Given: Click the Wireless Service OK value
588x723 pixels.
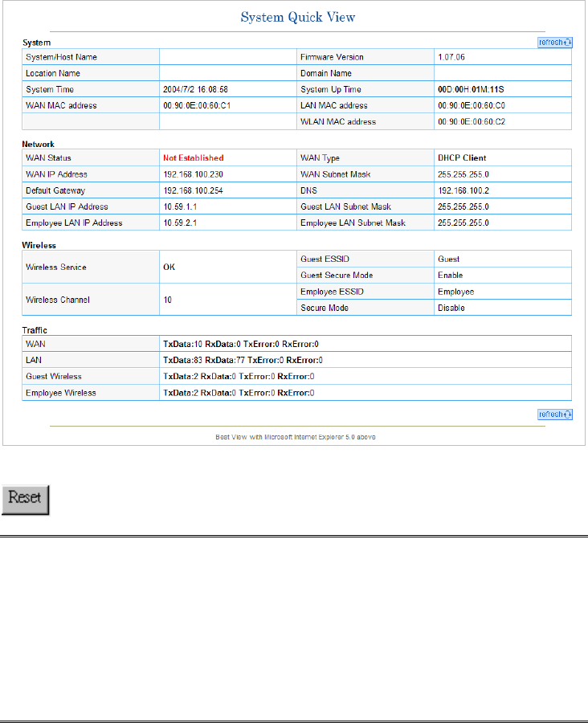Looking at the screenshot, I should coord(169,267).
